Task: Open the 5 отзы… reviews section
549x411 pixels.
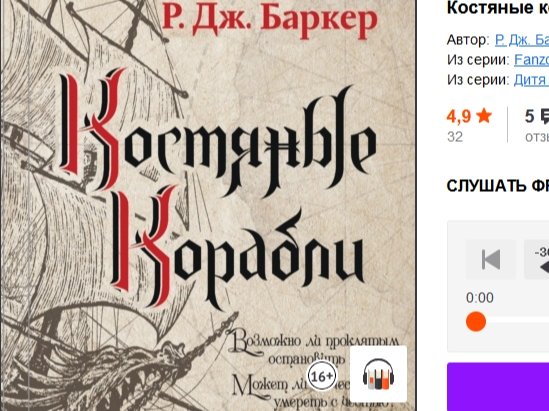Action: coord(537,125)
